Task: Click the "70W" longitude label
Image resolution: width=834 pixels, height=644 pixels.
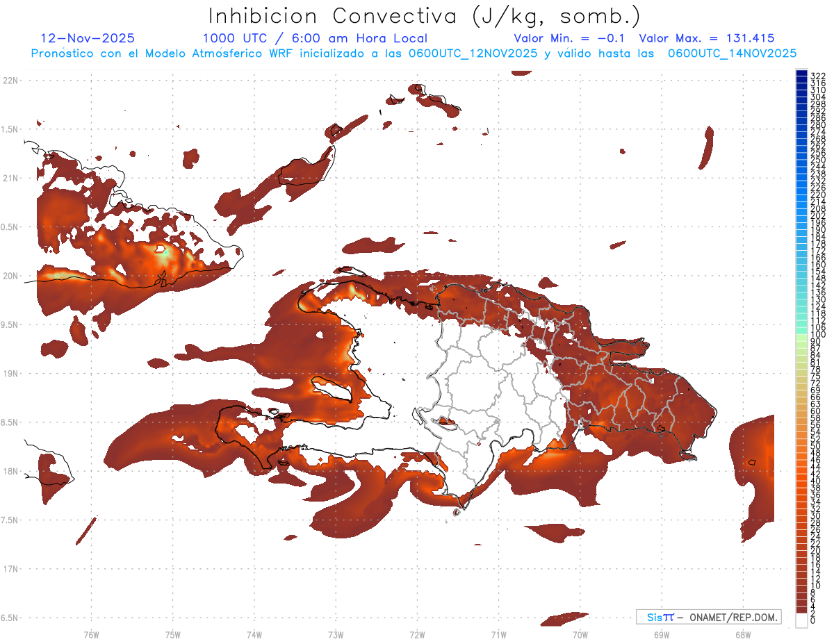Action: point(580,634)
